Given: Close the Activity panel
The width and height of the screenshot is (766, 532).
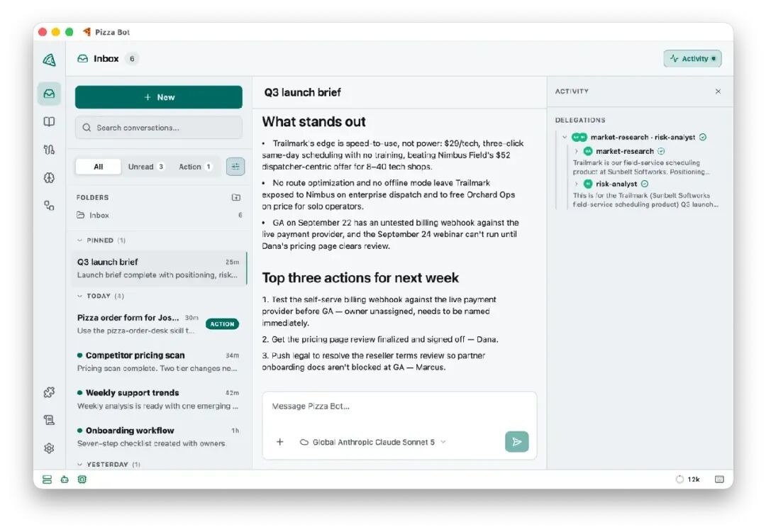Looking at the screenshot, I should pyautogui.click(x=718, y=92).
